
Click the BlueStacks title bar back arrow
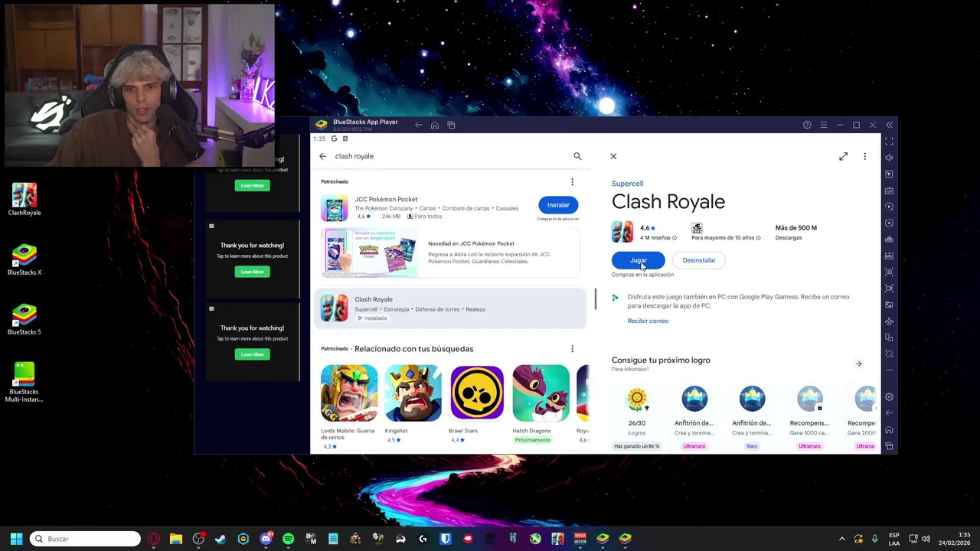[418, 125]
